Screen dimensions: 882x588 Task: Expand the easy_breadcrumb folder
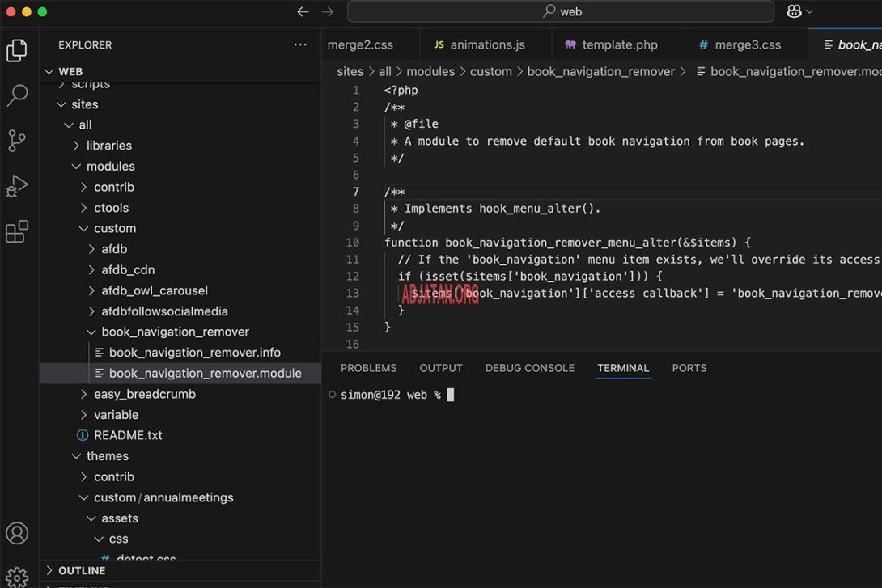point(144,394)
